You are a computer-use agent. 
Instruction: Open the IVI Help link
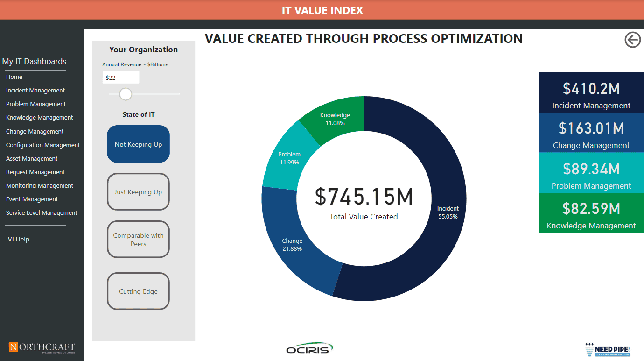18,240
